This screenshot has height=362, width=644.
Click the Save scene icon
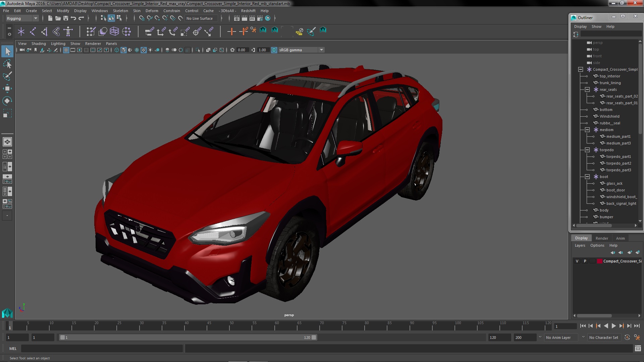[x=66, y=18]
